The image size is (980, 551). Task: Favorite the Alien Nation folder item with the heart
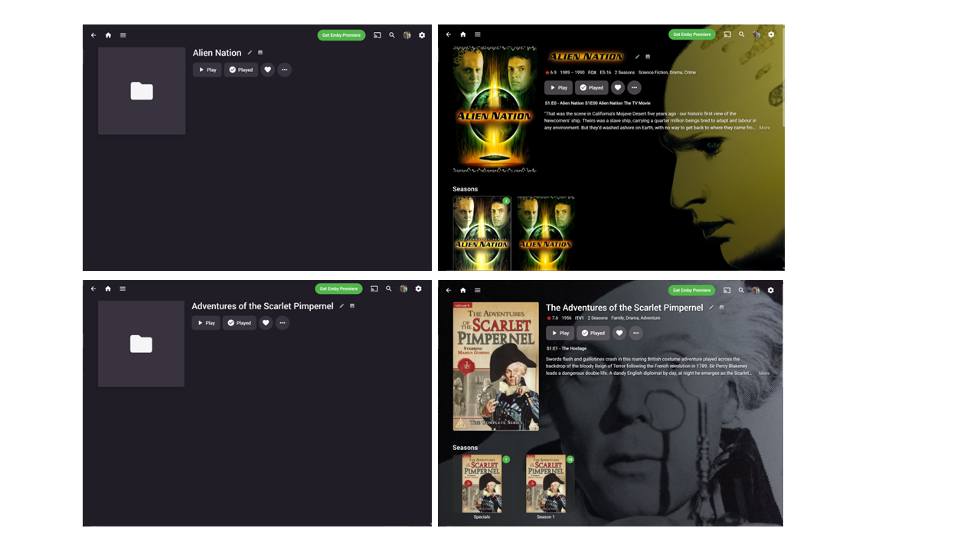coord(267,70)
